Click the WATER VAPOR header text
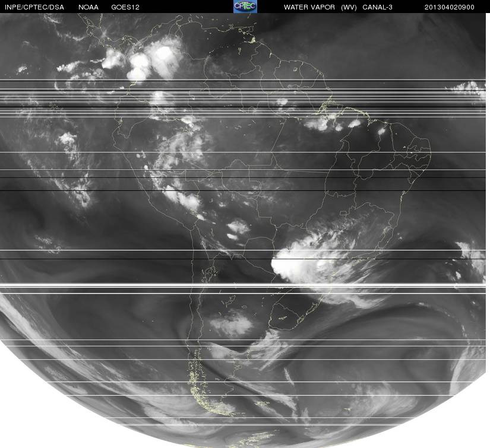490x448 pixels. [309, 7]
